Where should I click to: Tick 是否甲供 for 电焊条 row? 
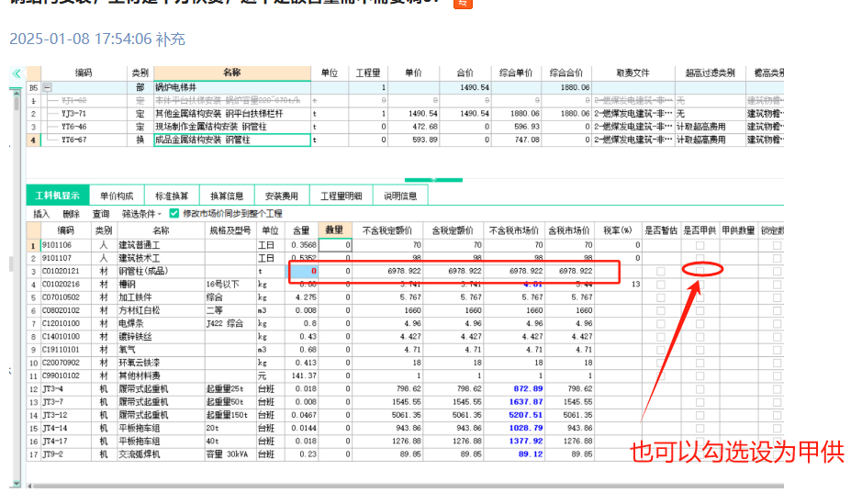(x=700, y=323)
